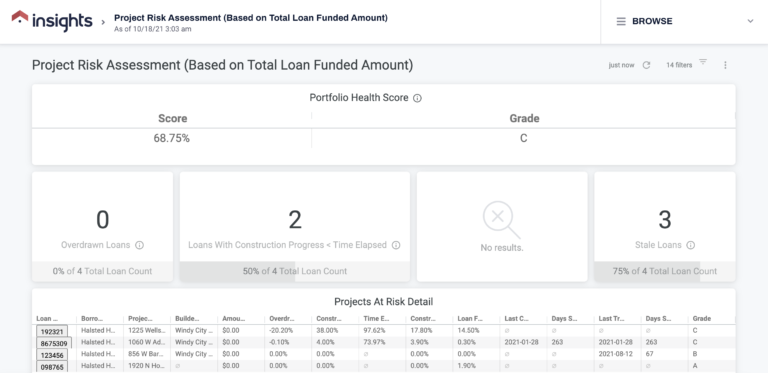Open the three-dot dashboard menu
The image size is (768, 373).
[725, 65]
